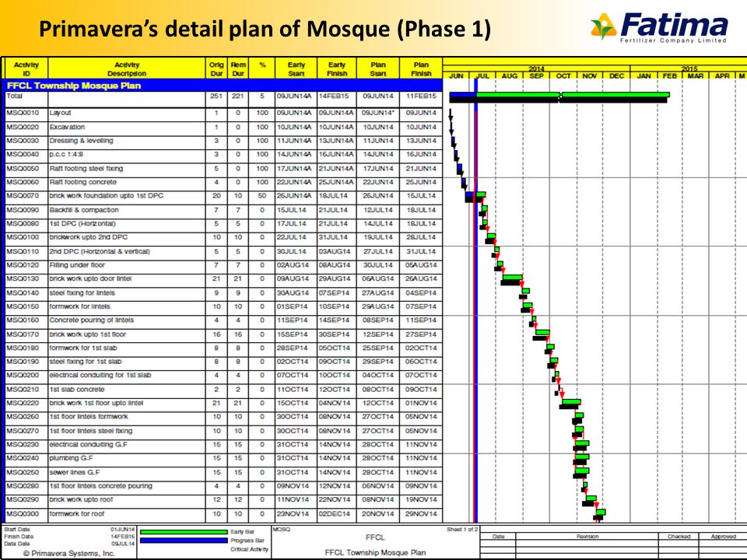Select activity MSQ0010 Layout
747x560 pixels.
click(x=223, y=114)
